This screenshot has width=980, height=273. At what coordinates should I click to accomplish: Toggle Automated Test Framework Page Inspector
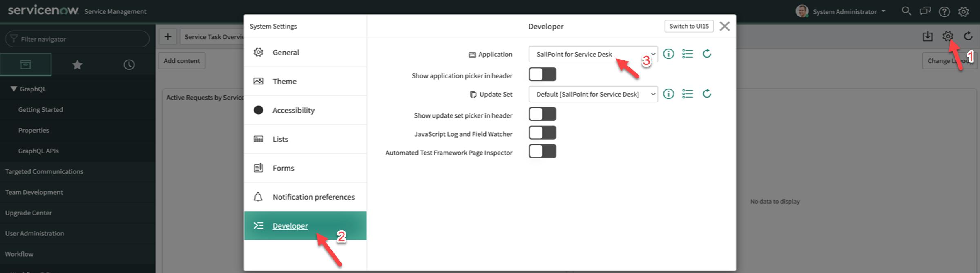point(542,151)
